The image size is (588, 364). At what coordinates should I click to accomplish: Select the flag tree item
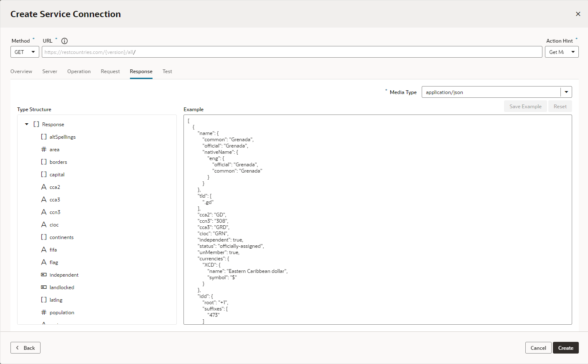pyautogui.click(x=53, y=262)
